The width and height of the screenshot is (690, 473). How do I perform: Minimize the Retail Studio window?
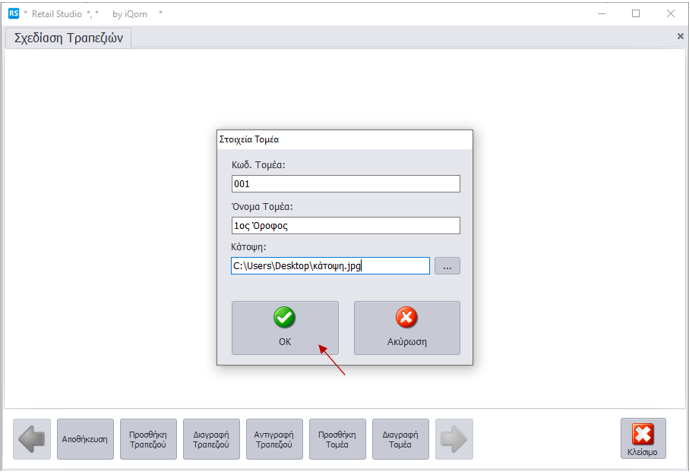(602, 14)
